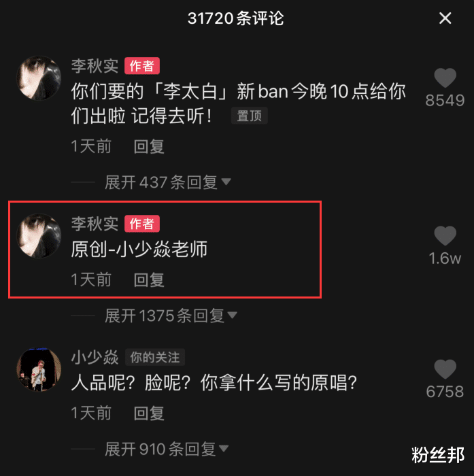Image resolution: width=474 pixels, height=476 pixels.
Task: Expand 910 replies under 小少焱 comment
Action: [x=167, y=449]
